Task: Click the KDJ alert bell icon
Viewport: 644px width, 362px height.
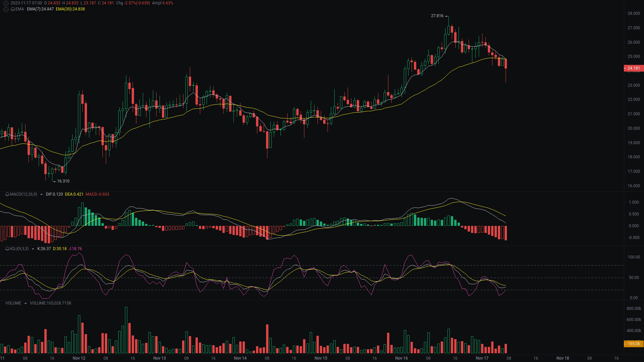Action: click(x=7, y=249)
